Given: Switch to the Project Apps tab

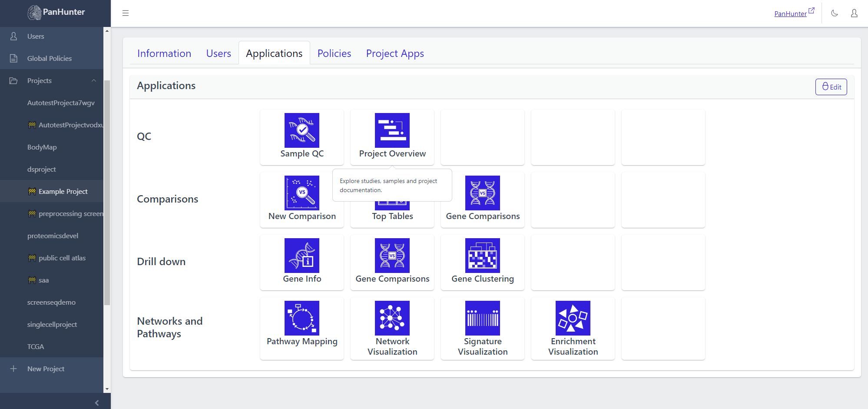Looking at the screenshot, I should 394,53.
